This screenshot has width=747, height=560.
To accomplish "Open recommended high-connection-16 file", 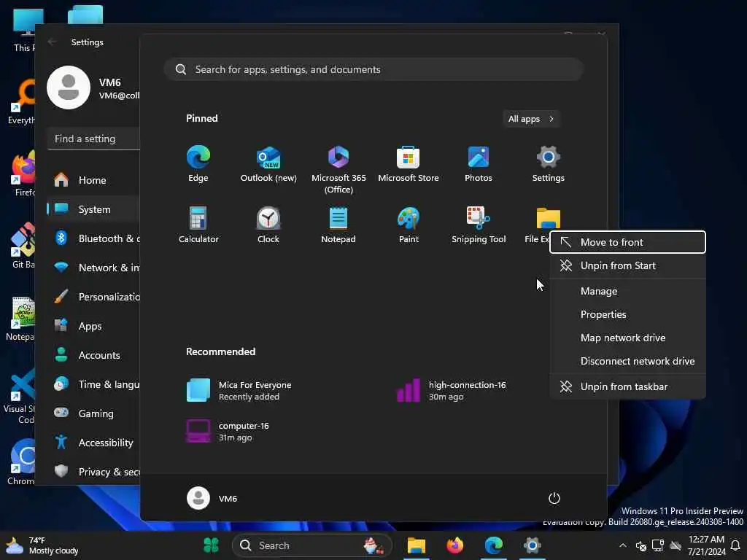I will 452,391.
